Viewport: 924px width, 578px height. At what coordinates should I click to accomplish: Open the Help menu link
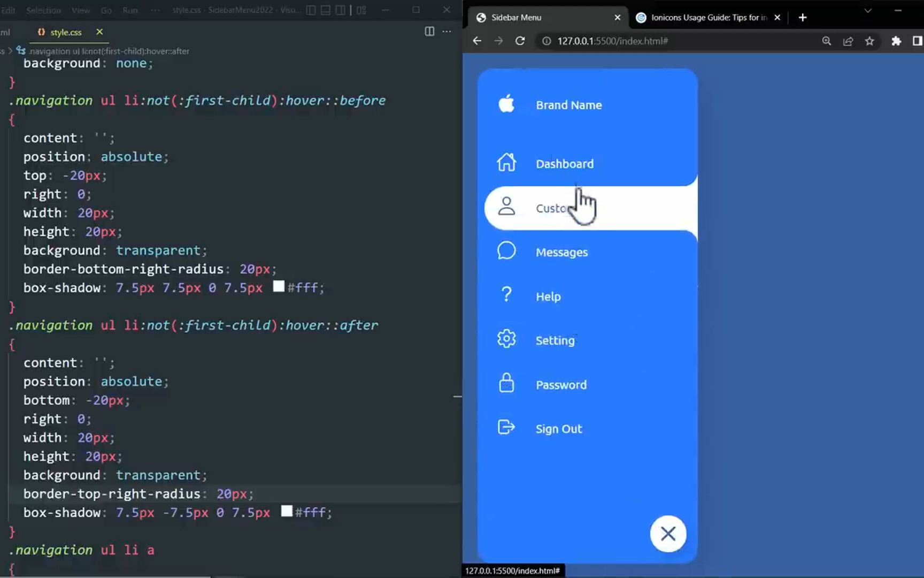pyautogui.click(x=548, y=296)
